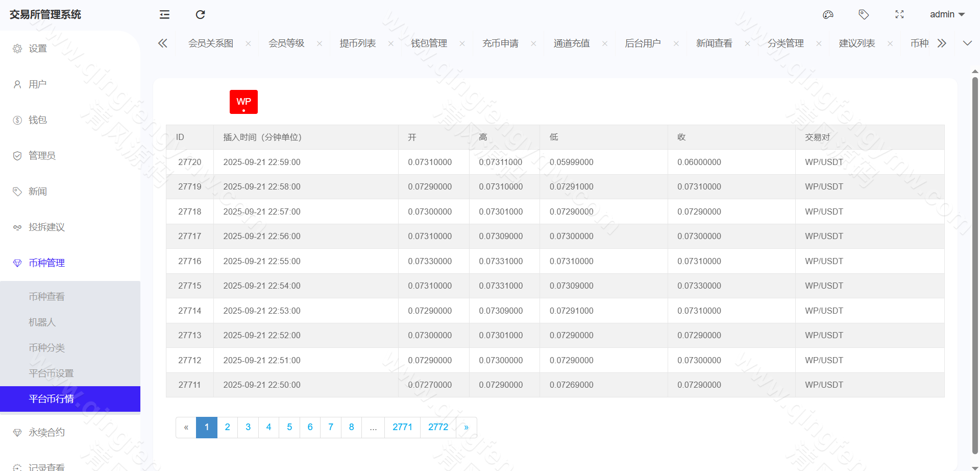
Task: Refresh the page using the reload icon
Action: pyautogui.click(x=200, y=14)
